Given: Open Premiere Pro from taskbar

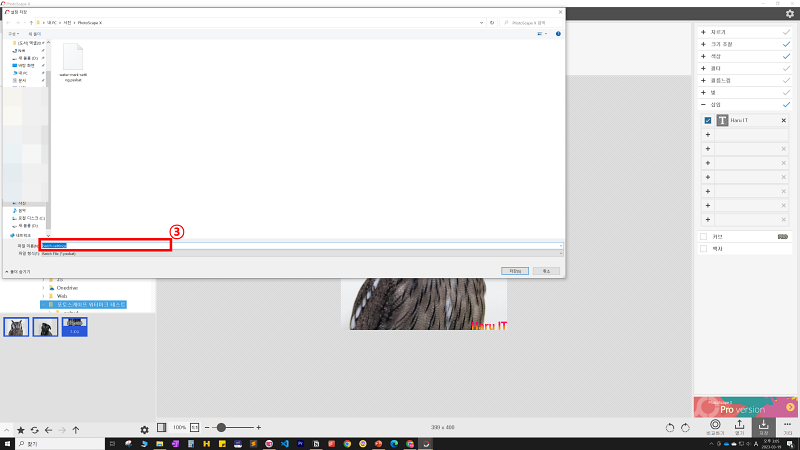Looking at the screenshot, I should 300,444.
